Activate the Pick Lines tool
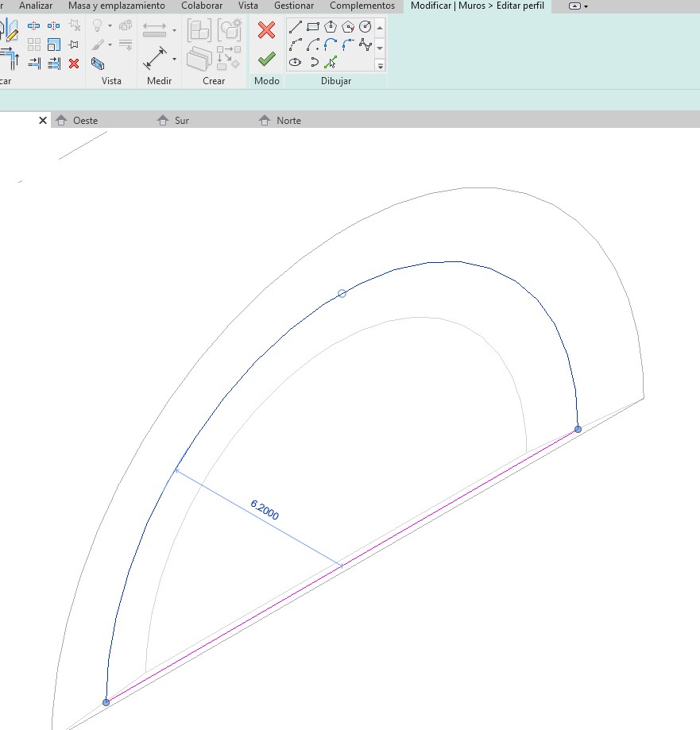This screenshot has width=700, height=730. [331, 62]
